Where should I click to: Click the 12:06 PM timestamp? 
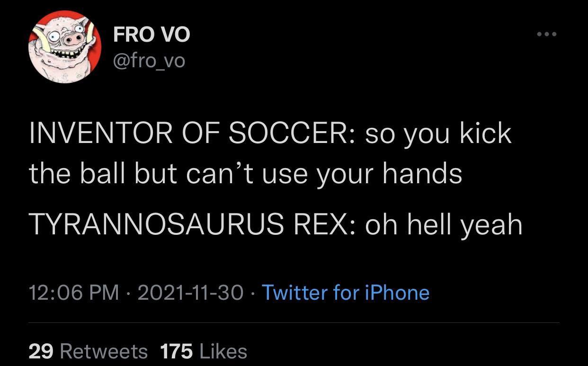(x=74, y=292)
